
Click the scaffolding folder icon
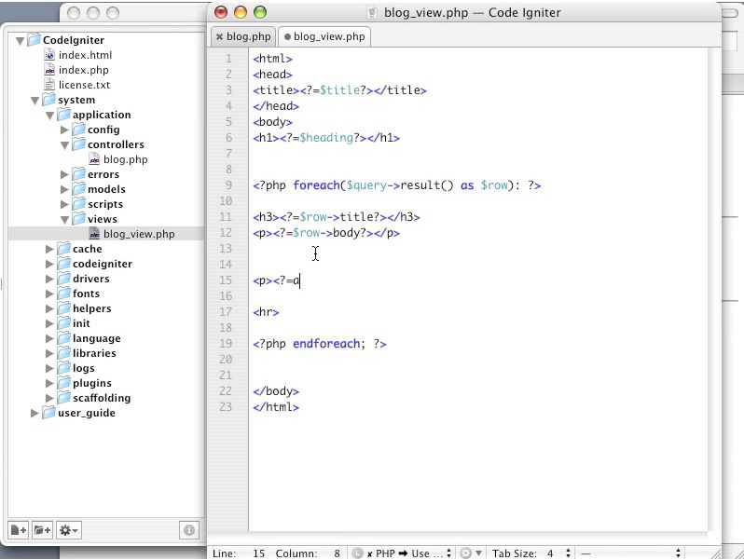point(63,397)
